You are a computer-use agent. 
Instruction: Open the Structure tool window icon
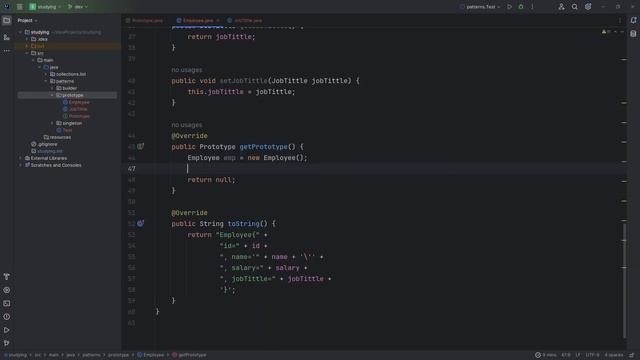(7, 37)
